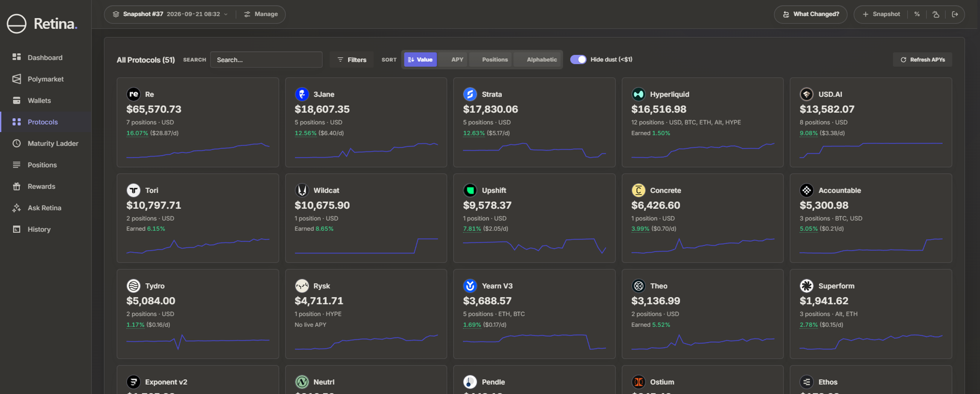Click the logout arrow icon

pyautogui.click(x=955, y=14)
